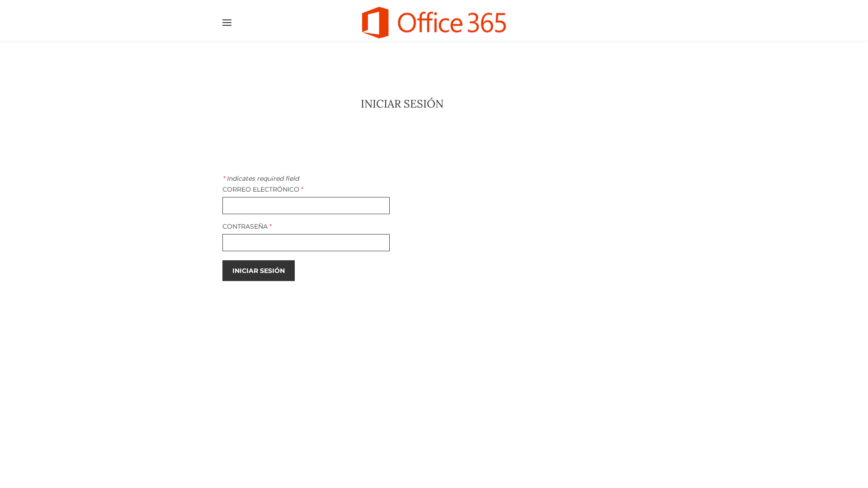
Task: Open the hamburger menu icon
Action: coord(227,23)
